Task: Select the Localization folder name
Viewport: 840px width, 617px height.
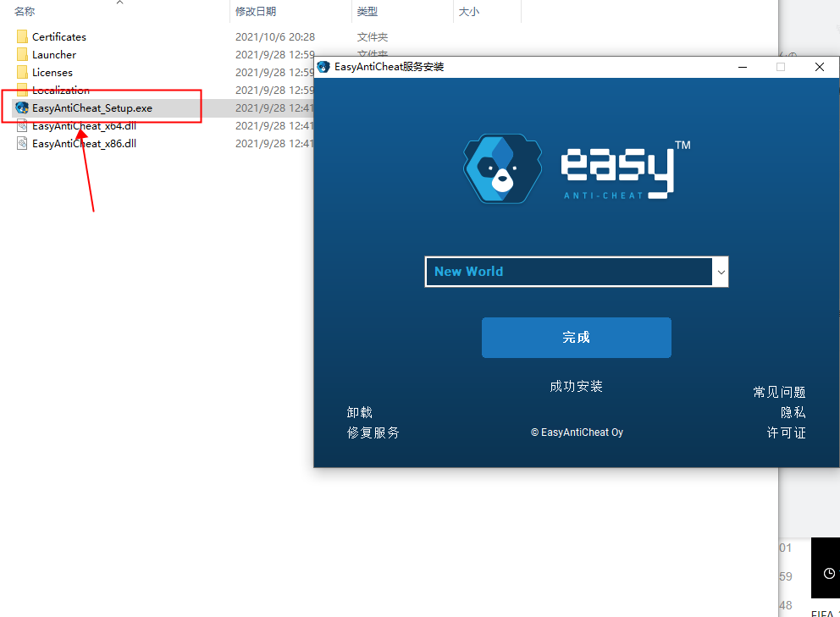Action: (61, 90)
